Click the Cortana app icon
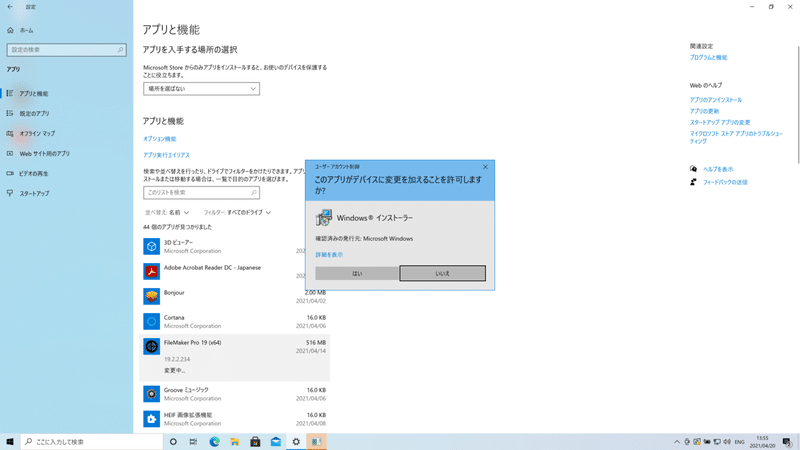Screen dimensions: 800x450 [152, 321]
